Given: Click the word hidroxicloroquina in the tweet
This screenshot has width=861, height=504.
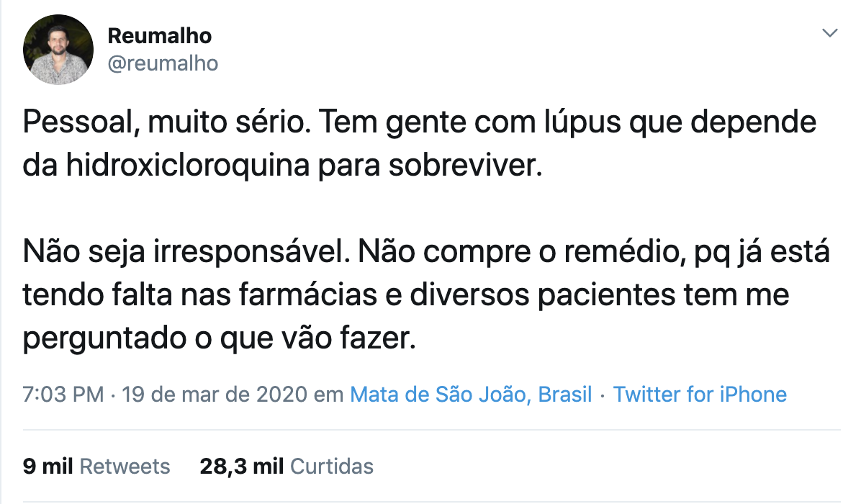Looking at the screenshot, I should (188, 165).
